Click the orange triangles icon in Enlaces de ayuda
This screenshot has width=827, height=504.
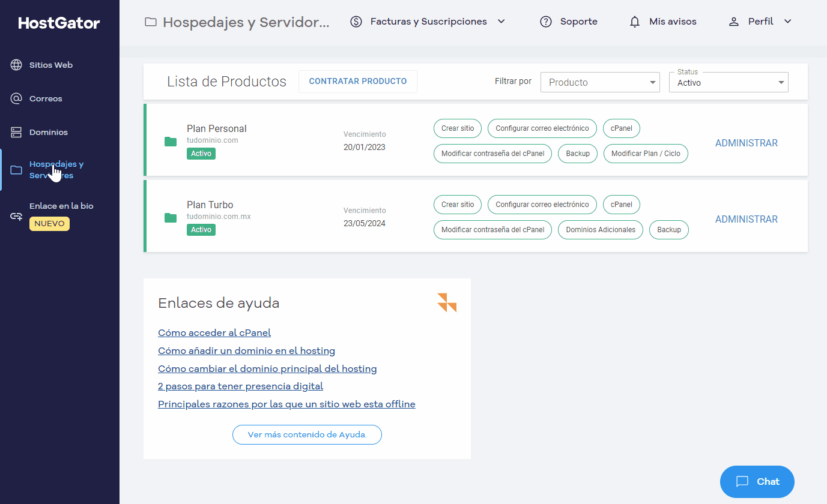coord(447,302)
